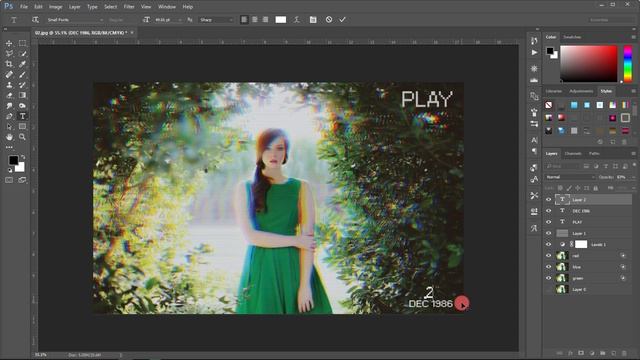Click the white text color swatch
The image size is (640, 360).
(281, 20)
